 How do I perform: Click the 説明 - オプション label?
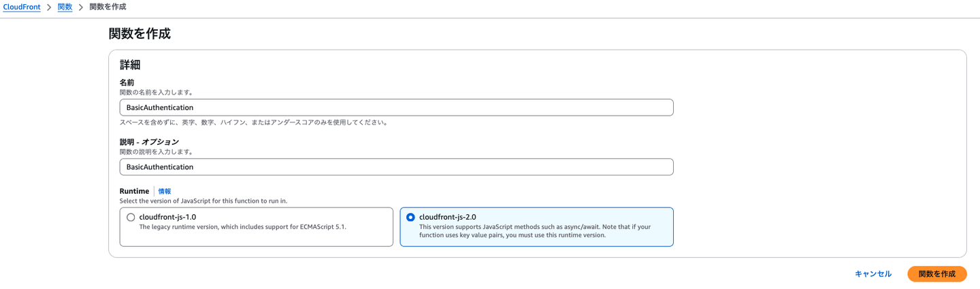[149, 142]
